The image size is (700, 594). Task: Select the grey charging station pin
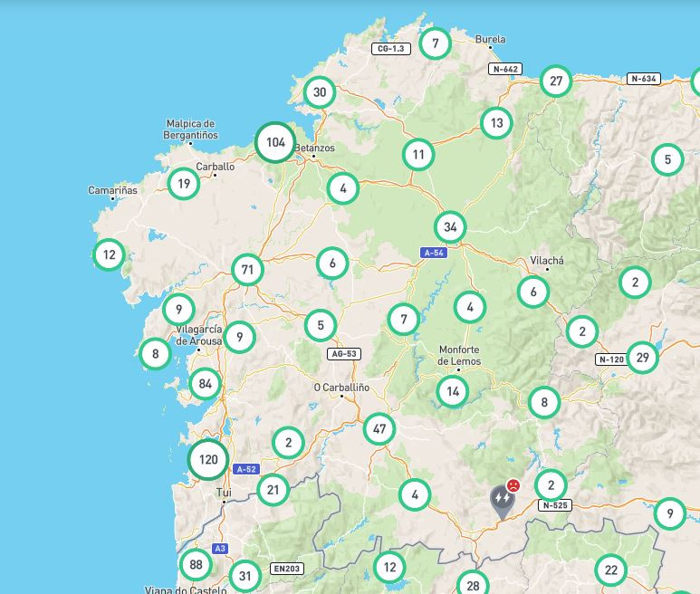tap(503, 503)
